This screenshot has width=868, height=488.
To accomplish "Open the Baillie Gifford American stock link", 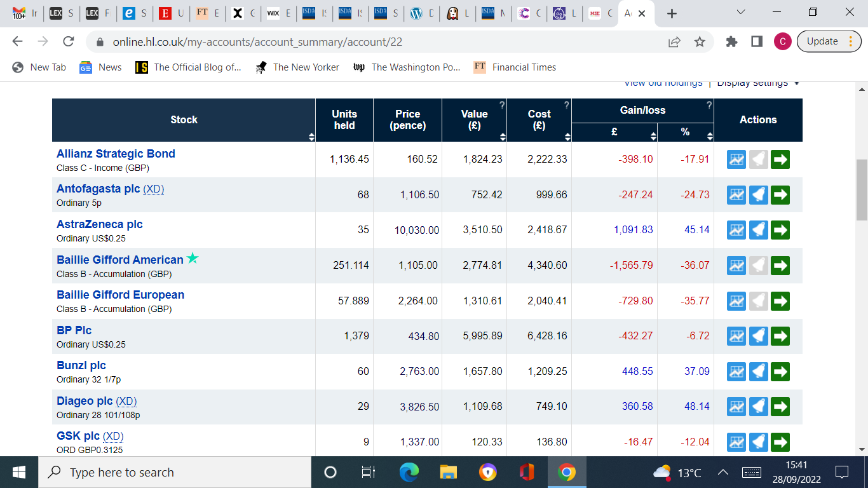I will click(x=120, y=259).
